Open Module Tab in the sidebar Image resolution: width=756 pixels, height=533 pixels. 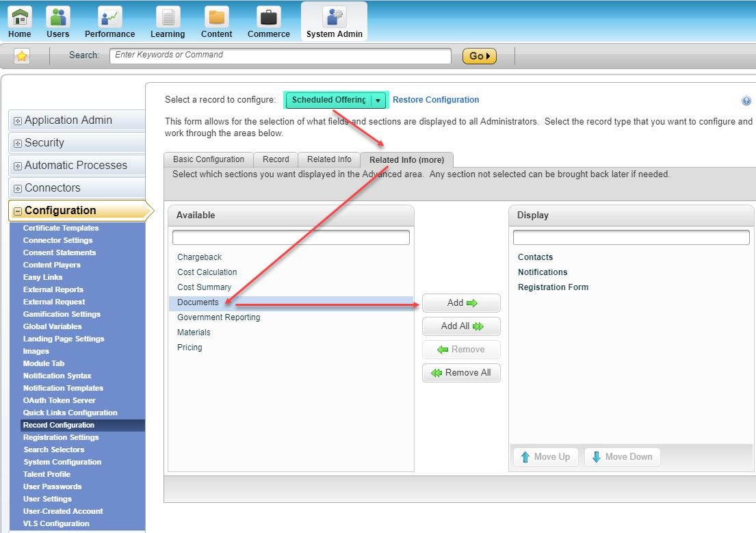point(43,363)
